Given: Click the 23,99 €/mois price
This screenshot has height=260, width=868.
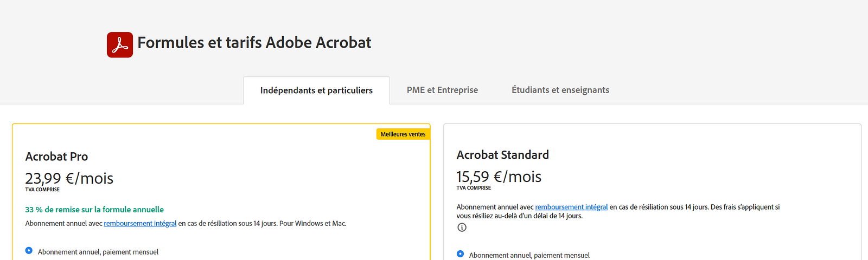Looking at the screenshot, I should pyautogui.click(x=69, y=178).
